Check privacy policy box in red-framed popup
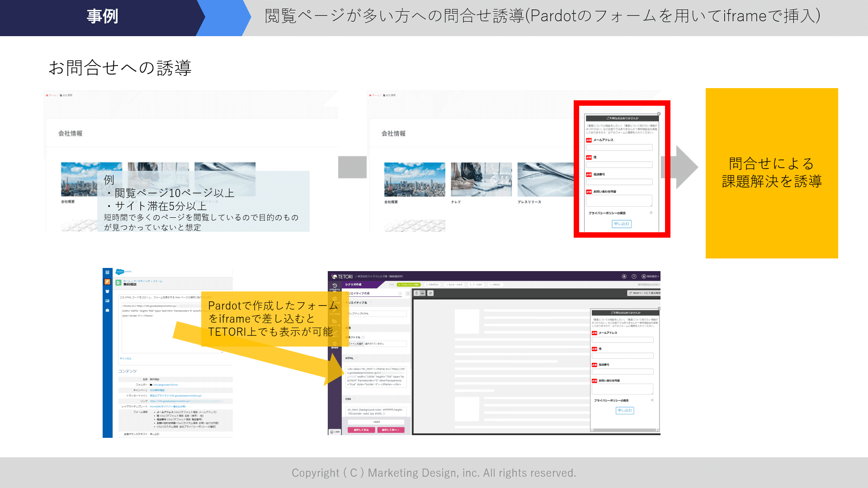The height and width of the screenshot is (488, 868). [x=651, y=212]
